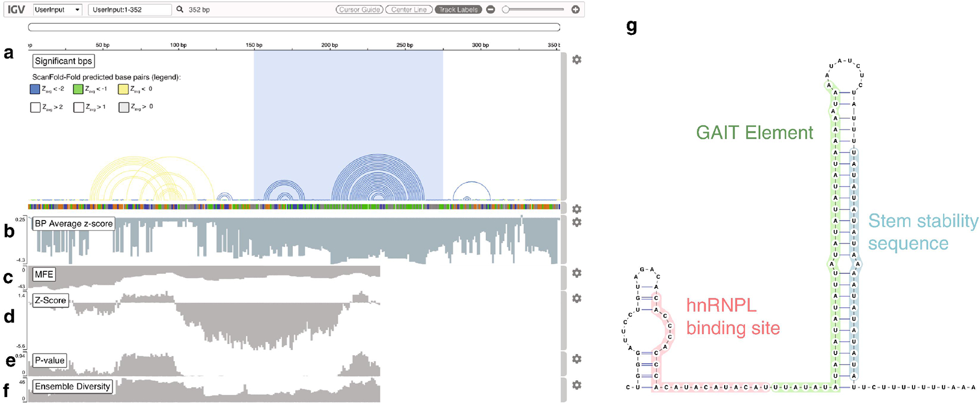
Task: Click the MFE track label
Action: 44,274
